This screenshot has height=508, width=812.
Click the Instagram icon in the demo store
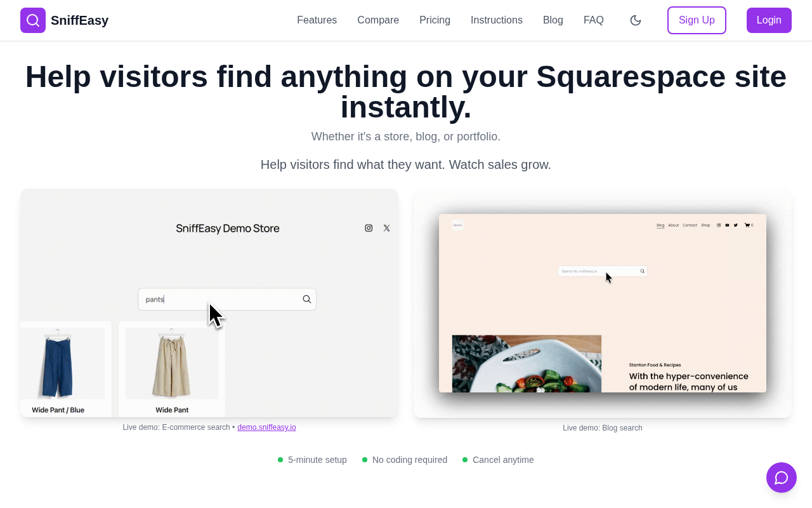[369, 228]
